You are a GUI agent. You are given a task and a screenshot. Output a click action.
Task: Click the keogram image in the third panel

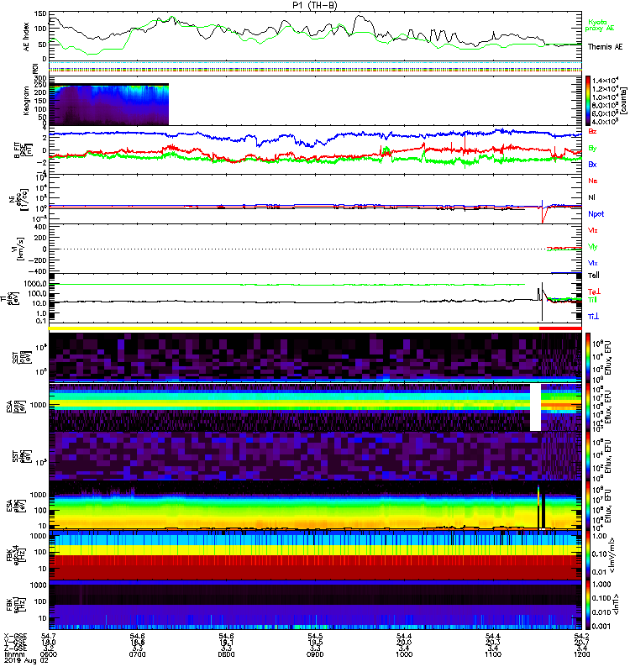109,104
